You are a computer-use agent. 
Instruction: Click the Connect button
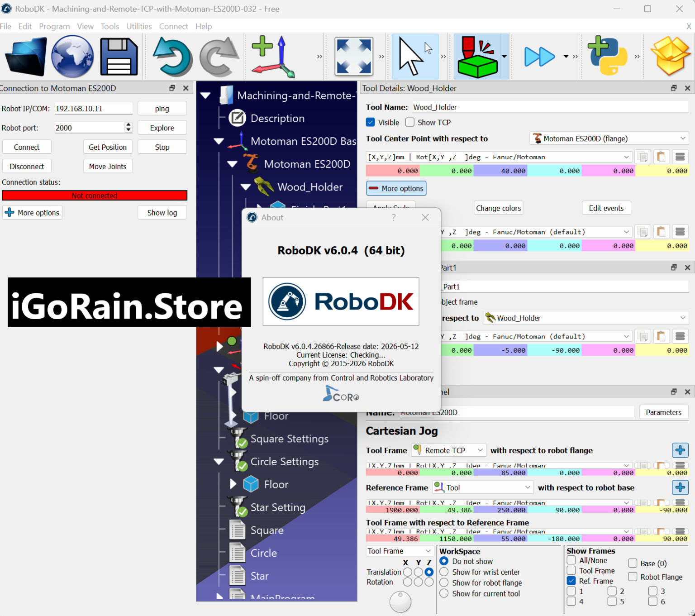27,147
